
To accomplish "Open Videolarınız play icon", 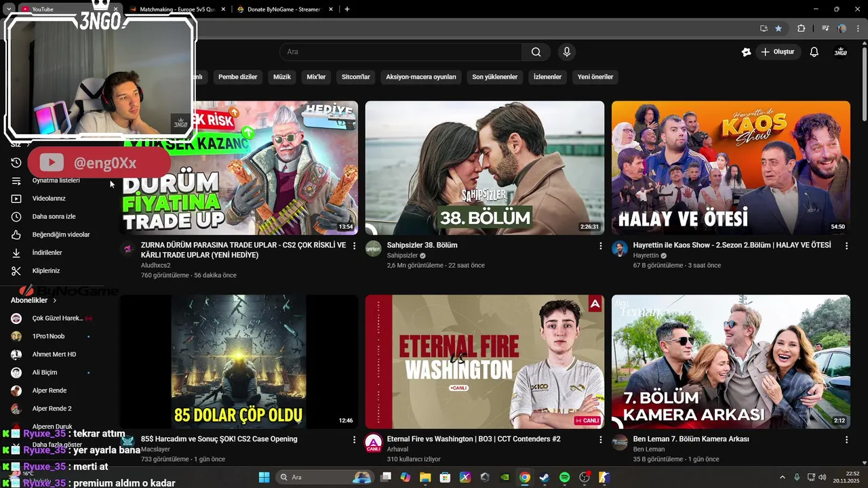I will point(16,199).
